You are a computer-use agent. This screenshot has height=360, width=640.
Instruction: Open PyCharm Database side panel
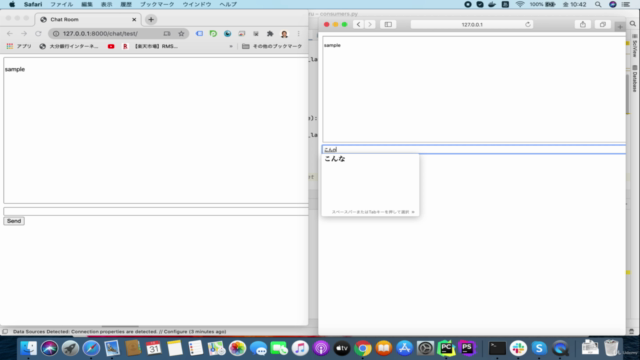635,78
